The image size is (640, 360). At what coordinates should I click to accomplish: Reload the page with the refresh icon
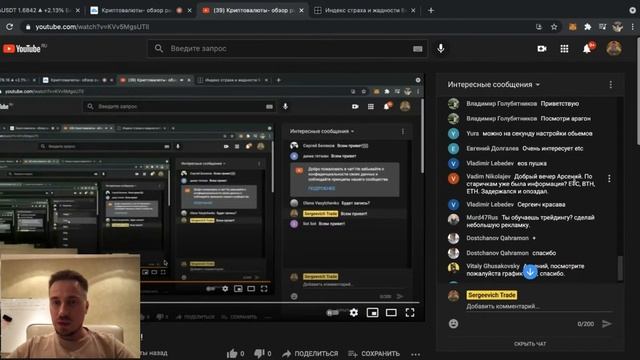[9, 27]
